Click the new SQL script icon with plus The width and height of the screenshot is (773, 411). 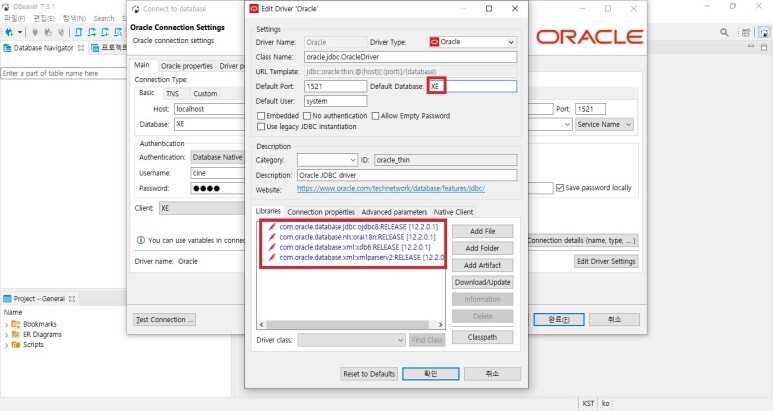click(x=105, y=33)
